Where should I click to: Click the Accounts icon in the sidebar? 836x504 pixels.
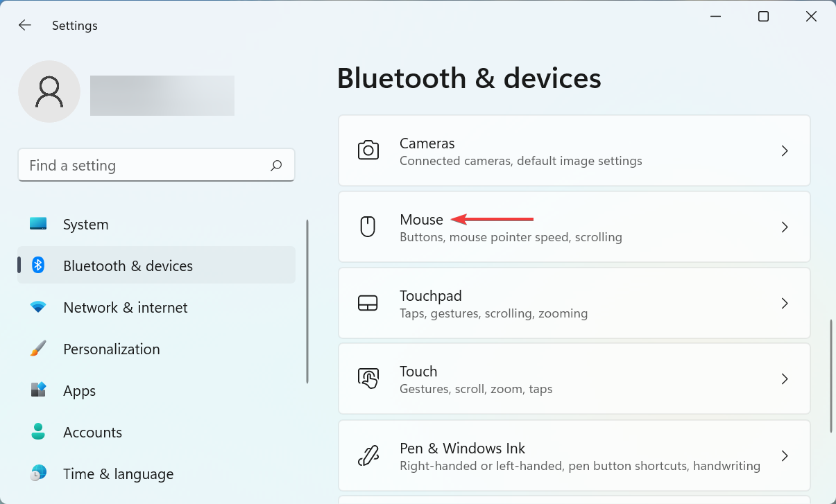(37, 432)
